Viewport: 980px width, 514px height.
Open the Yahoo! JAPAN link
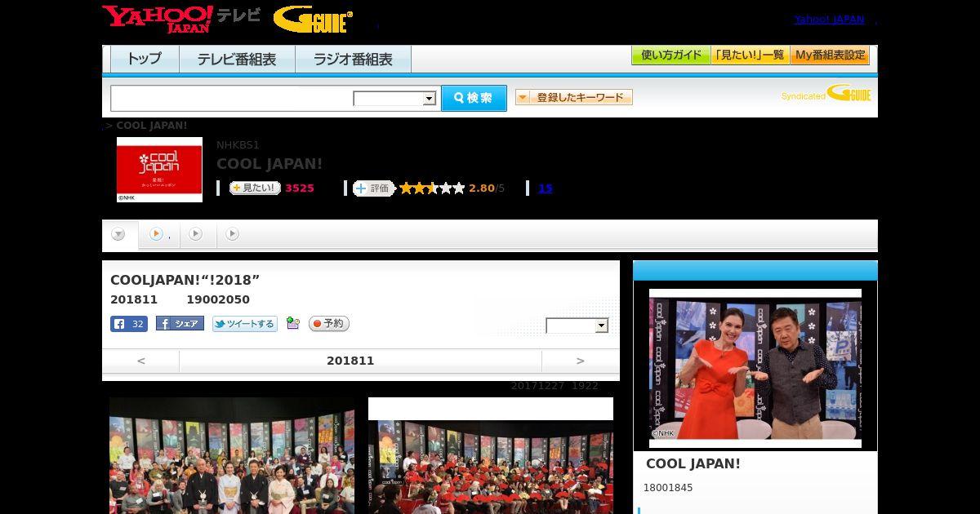click(x=829, y=19)
